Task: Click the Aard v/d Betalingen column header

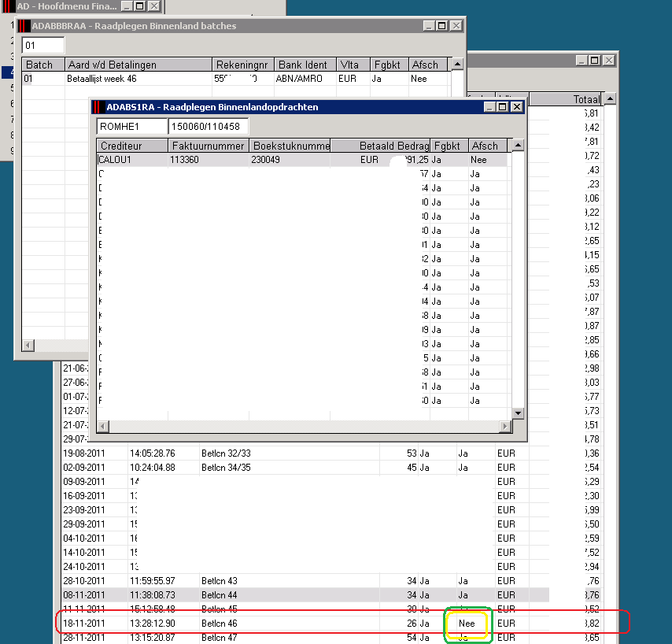Action: [138, 65]
